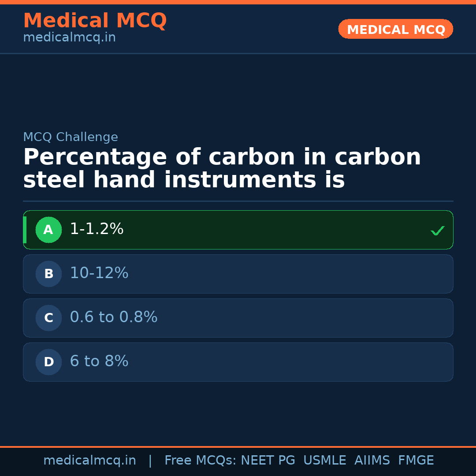Select AIIMS in the footer

click(372, 461)
